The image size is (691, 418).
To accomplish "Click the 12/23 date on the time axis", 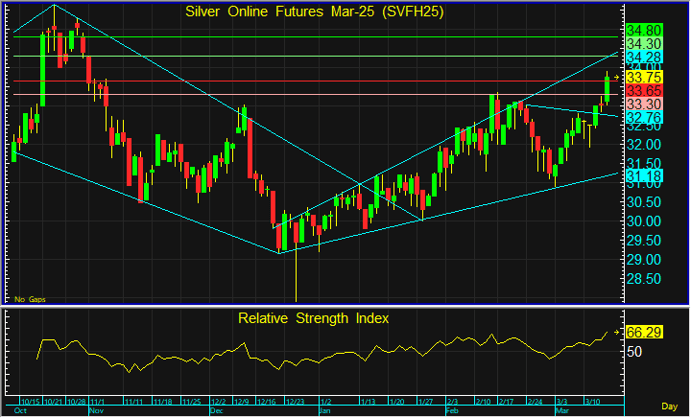I will (x=297, y=402).
